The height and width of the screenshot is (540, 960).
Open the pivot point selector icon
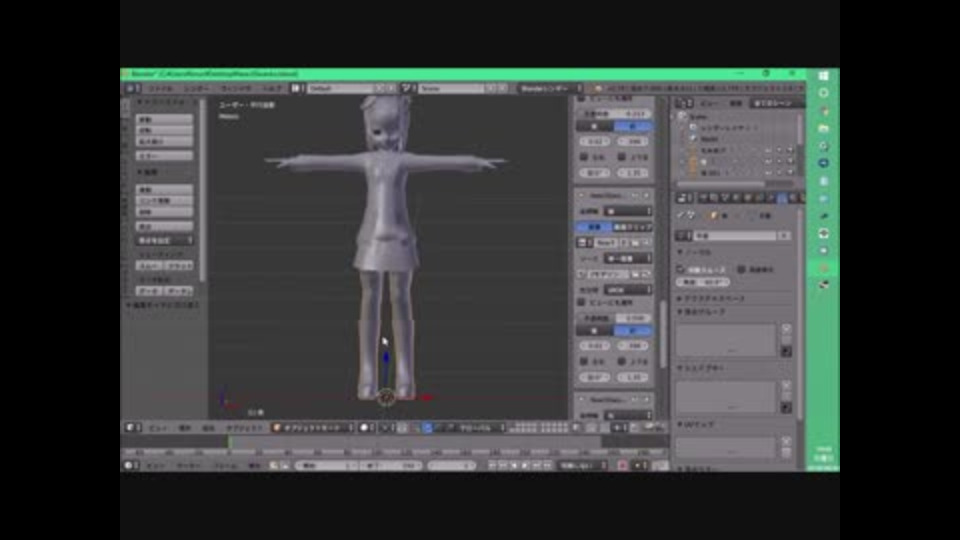tap(386, 428)
